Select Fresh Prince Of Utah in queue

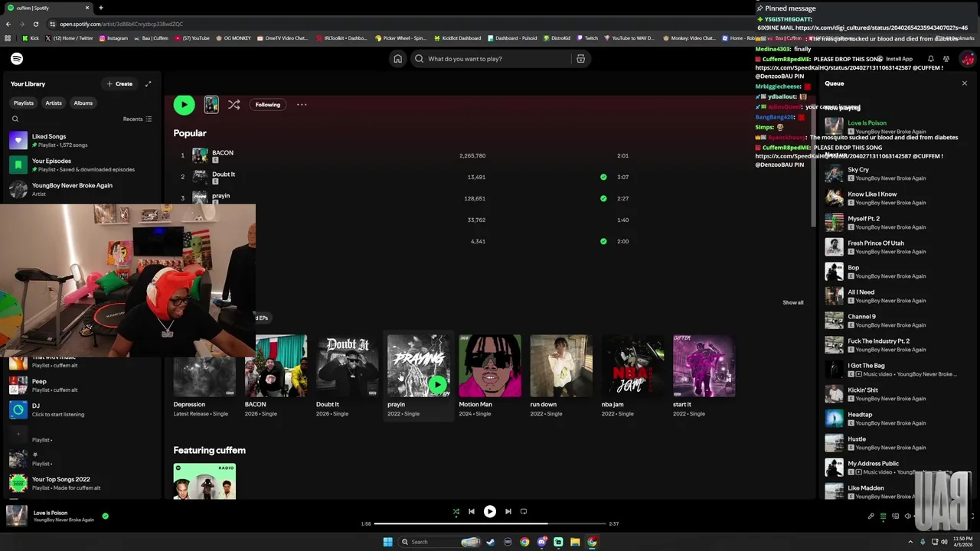click(x=894, y=247)
